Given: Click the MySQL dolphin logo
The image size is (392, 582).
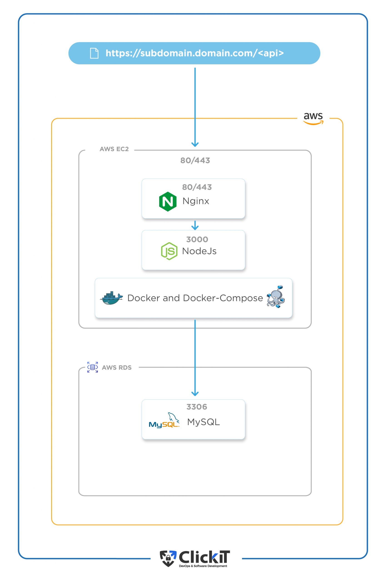Looking at the screenshot, I should coord(164,420).
